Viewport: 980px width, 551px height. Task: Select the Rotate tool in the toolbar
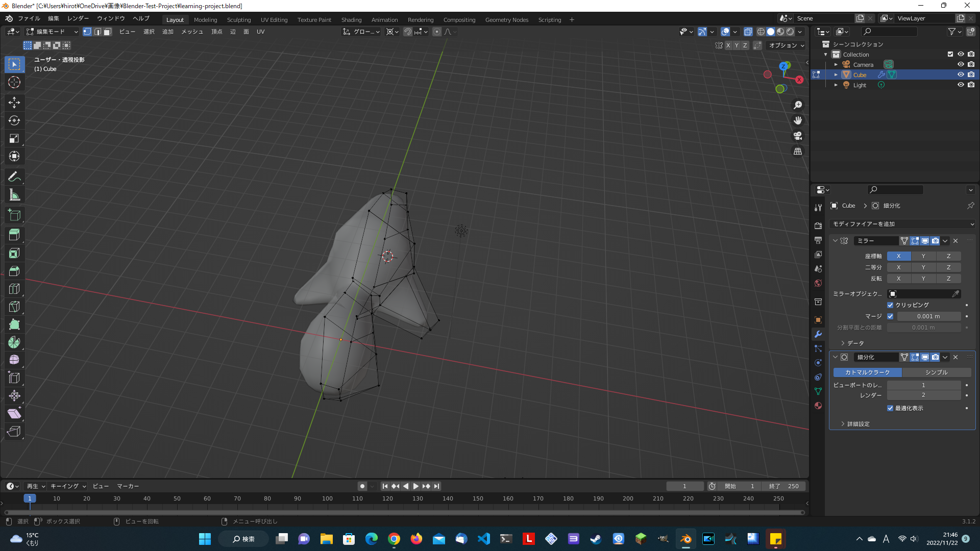14,120
